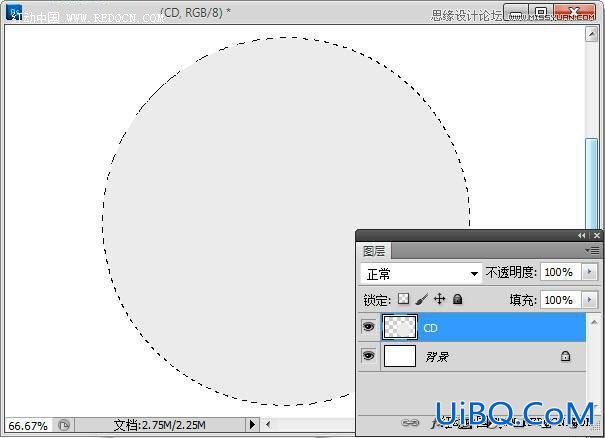Screen dimensions: 605x438
Task: Select the 背景 layer thumbnail
Action: (400, 356)
